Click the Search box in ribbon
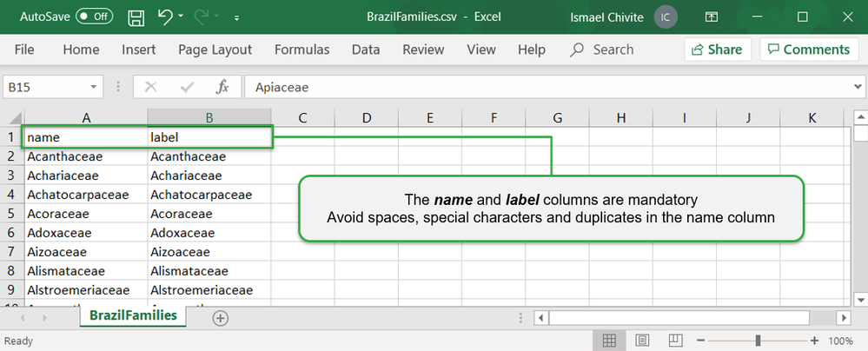Viewport: 868px width, 351px height. 602,50
